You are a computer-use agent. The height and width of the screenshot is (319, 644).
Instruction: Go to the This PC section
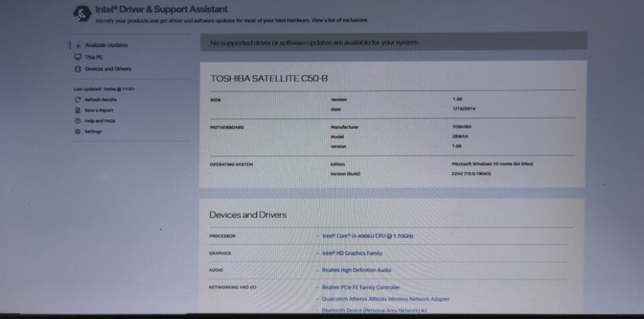click(x=94, y=57)
